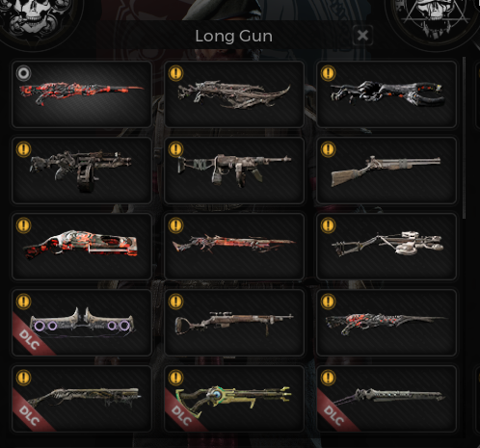480x448 pixels.
Task: Select the drum magazine machine gun
Action: (81, 171)
